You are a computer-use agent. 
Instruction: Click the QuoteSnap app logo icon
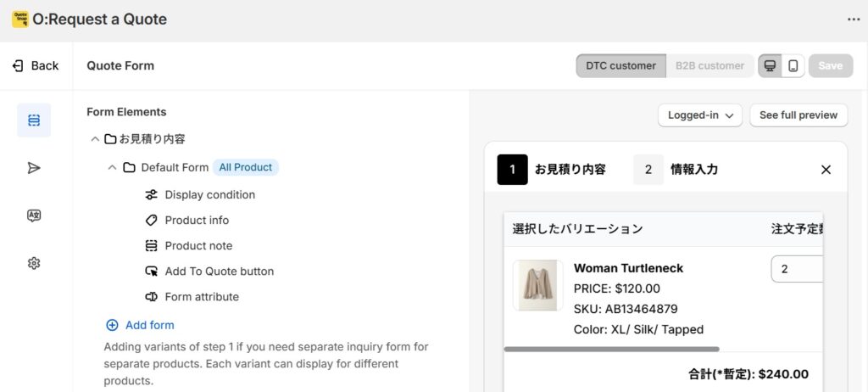[20, 20]
